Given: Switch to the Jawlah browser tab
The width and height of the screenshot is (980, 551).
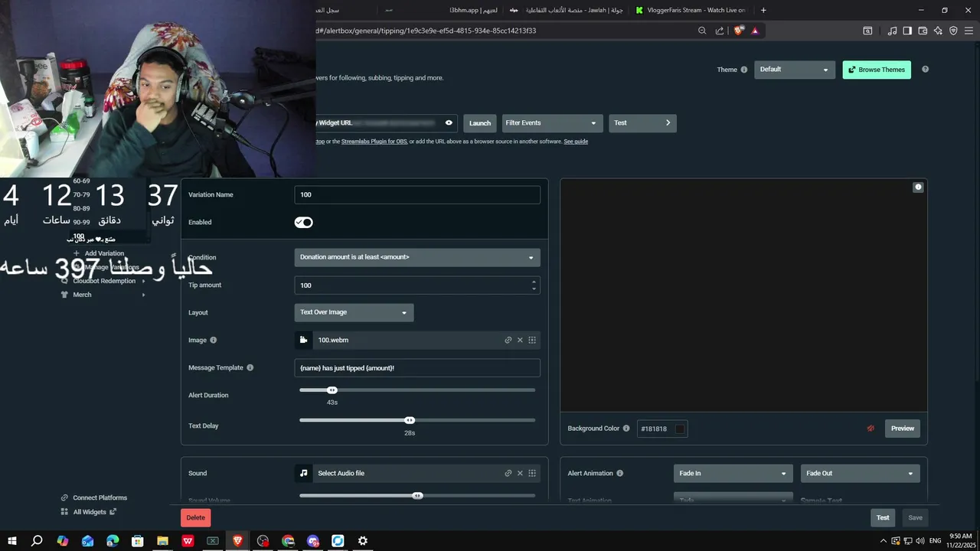Looking at the screenshot, I should (567, 10).
